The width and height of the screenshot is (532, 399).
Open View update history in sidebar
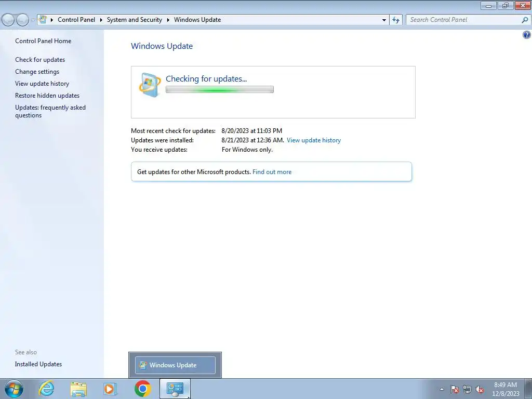coord(42,84)
